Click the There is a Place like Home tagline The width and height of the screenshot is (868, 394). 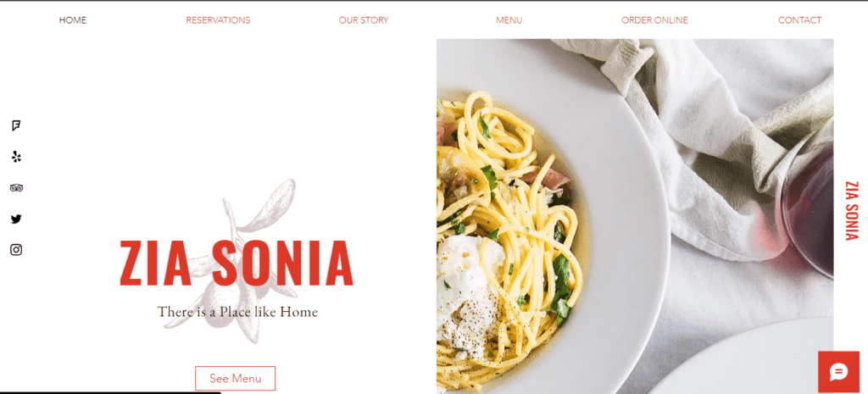click(237, 312)
